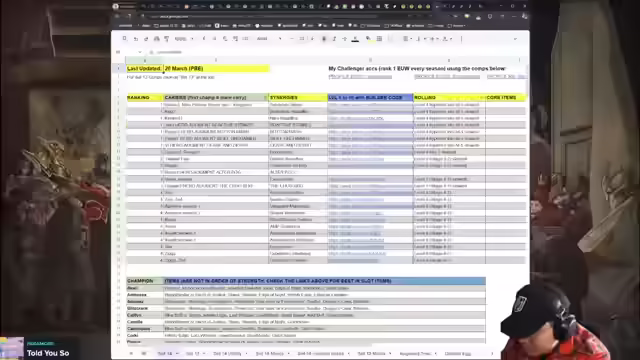Image resolution: width=640 pixels, height=360 pixels.
Task: Select the RANKING header cell
Action: point(145,98)
